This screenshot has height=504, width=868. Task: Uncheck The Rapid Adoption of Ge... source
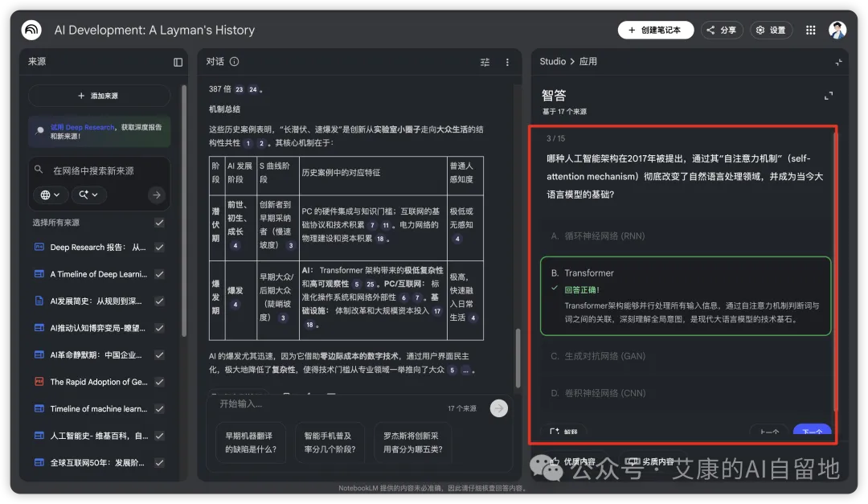tap(159, 382)
